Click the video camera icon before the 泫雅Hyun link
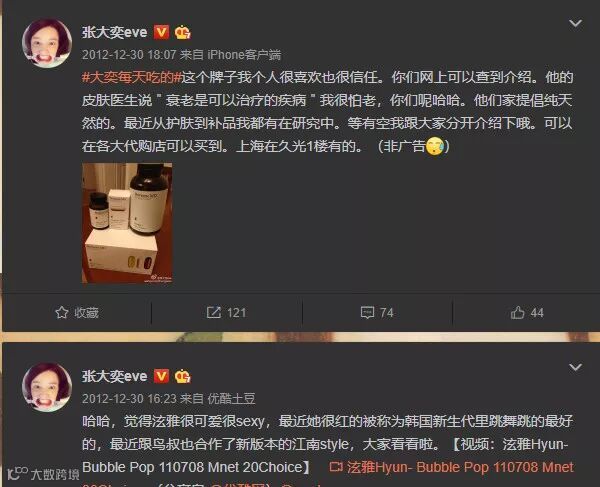 tap(336, 467)
